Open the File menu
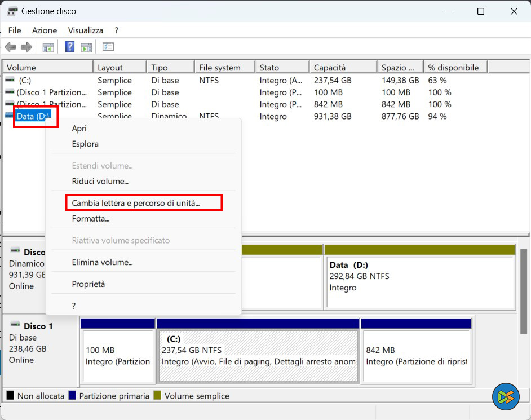 coord(15,30)
